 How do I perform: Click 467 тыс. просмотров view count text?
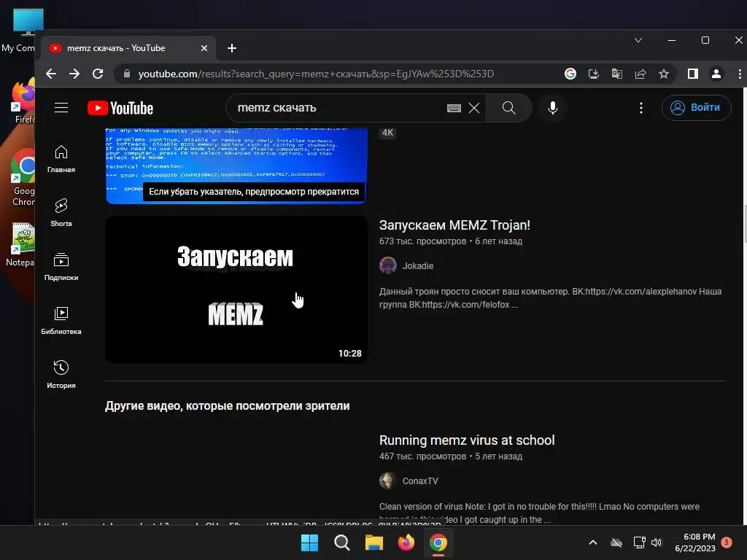tap(422, 456)
